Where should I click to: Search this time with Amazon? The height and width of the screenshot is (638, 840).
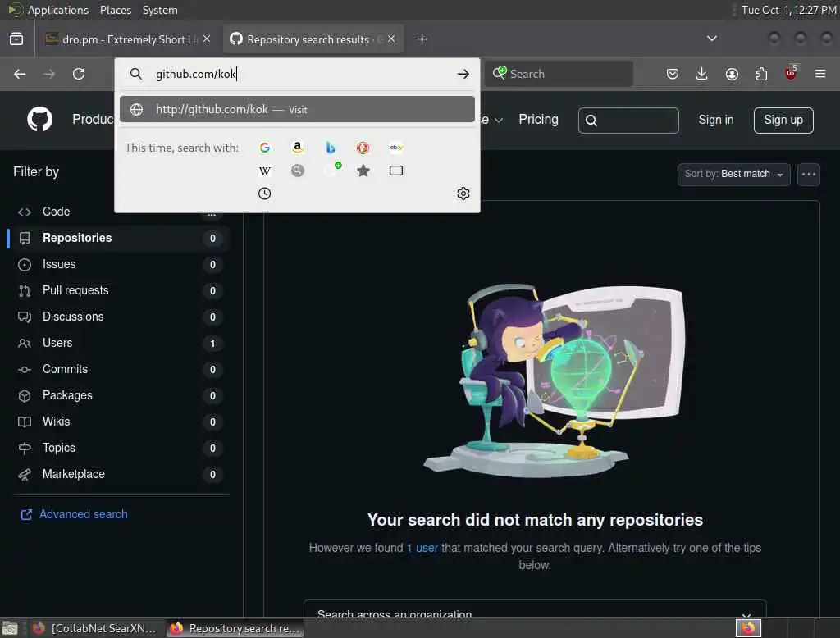[x=297, y=148]
